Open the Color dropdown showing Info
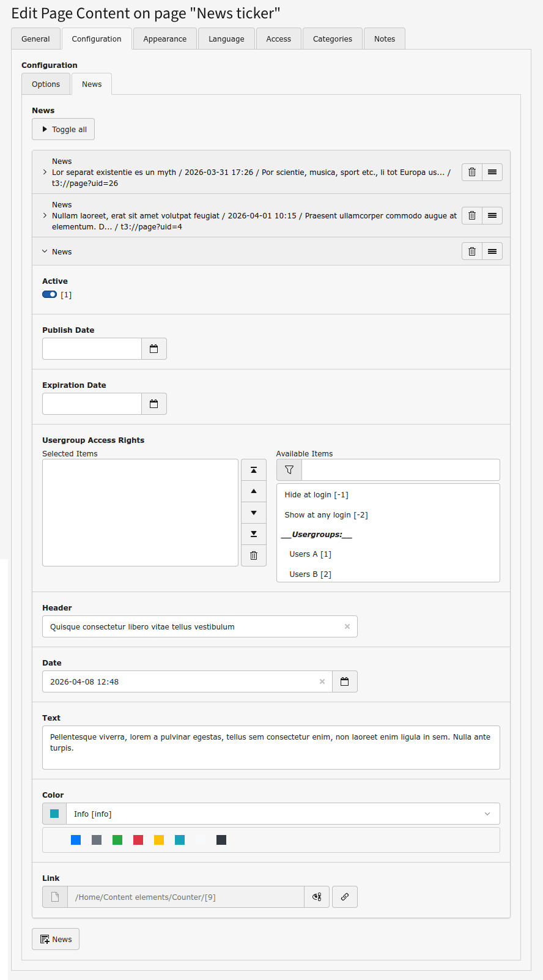 click(x=283, y=814)
